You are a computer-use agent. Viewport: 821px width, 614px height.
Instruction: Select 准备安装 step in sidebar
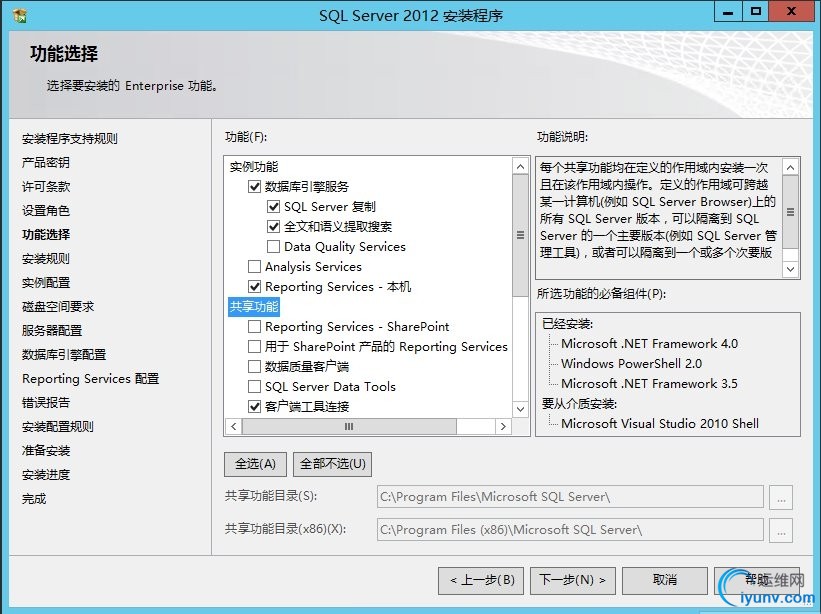point(46,451)
